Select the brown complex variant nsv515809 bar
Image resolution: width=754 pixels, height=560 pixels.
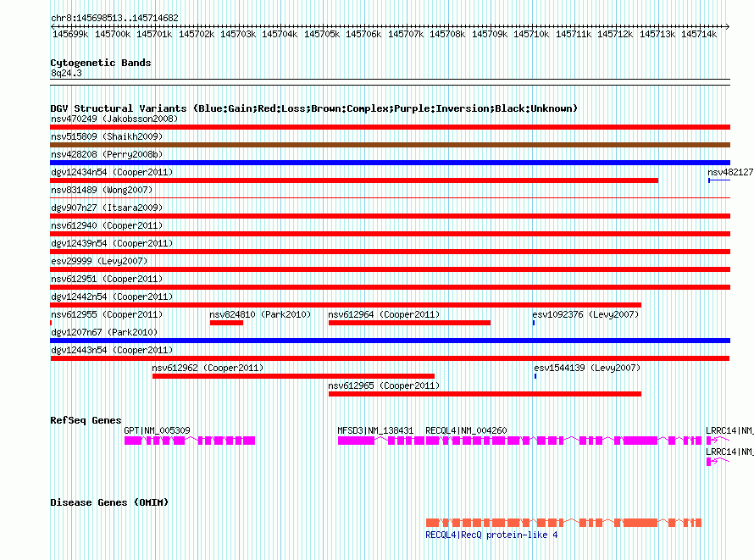coord(390,145)
